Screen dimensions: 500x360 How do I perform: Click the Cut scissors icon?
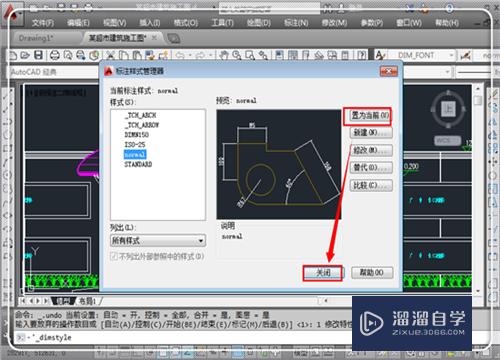click(110, 55)
